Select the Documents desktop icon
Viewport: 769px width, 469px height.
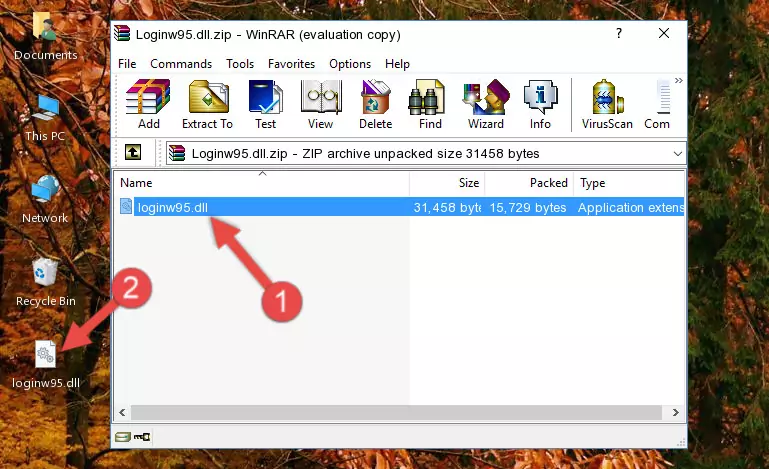[45, 37]
